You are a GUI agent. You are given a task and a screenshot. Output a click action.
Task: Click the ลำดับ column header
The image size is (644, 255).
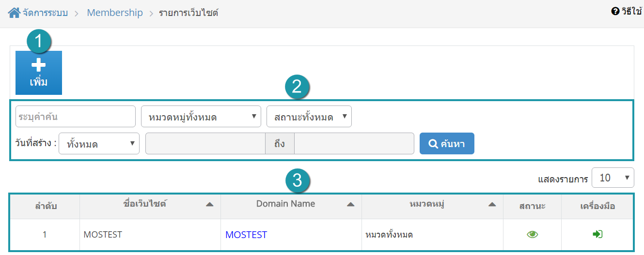46,206
